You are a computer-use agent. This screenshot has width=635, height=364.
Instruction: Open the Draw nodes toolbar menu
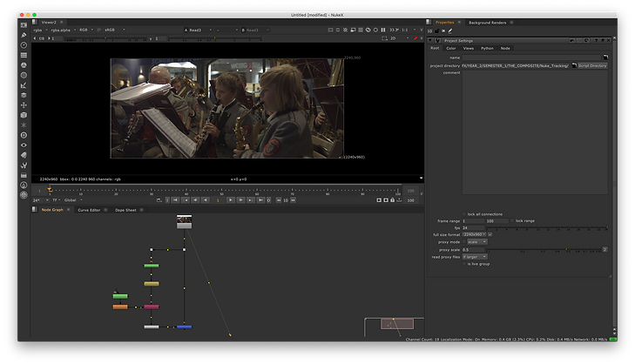[x=24, y=35]
